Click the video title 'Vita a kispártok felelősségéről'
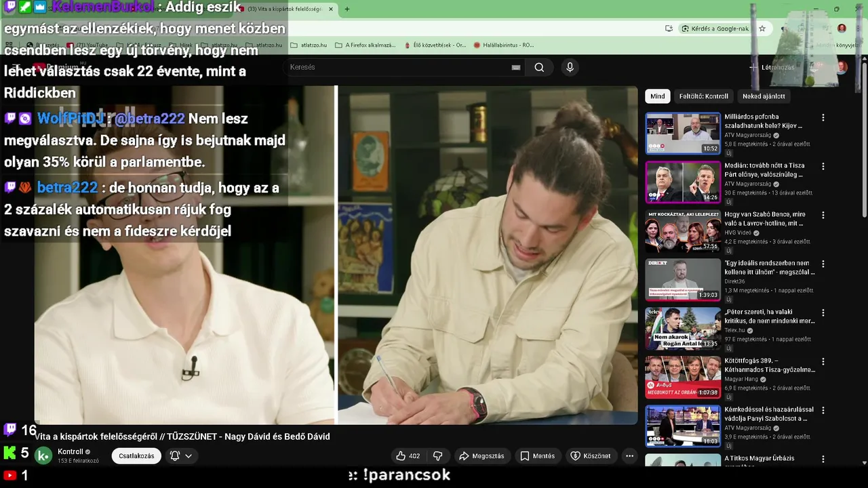The width and height of the screenshot is (868, 488). click(x=182, y=436)
